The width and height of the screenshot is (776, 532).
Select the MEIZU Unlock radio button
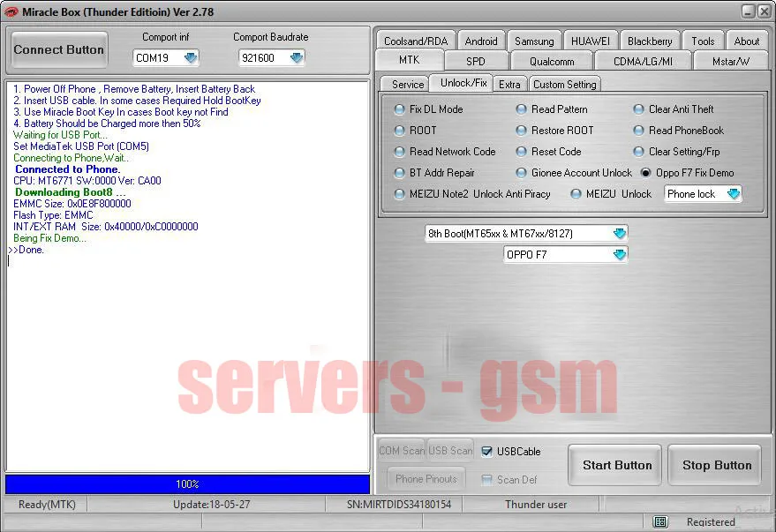tap(576, 194)
